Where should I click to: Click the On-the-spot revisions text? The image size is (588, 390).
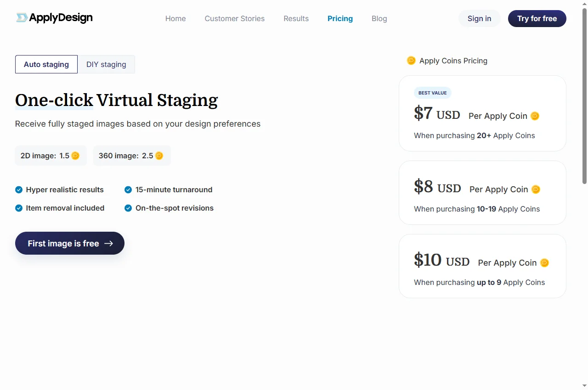[175, 208]
